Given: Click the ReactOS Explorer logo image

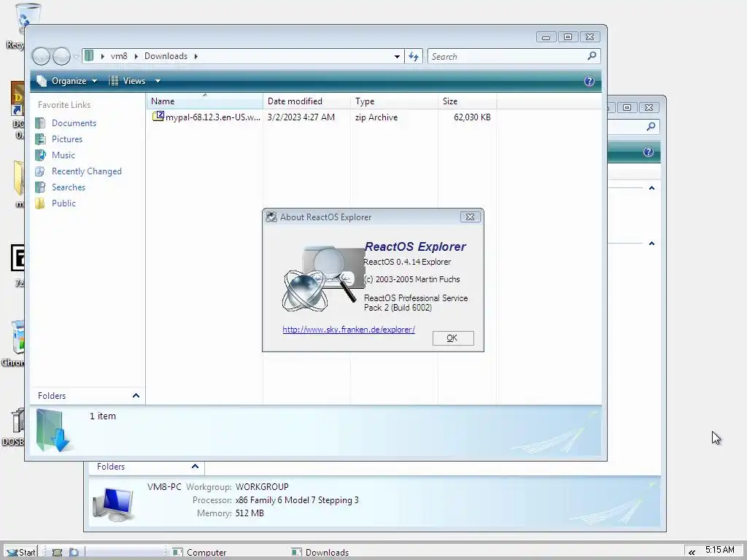Looking at the screenshot, I should [x=324, y=279].
